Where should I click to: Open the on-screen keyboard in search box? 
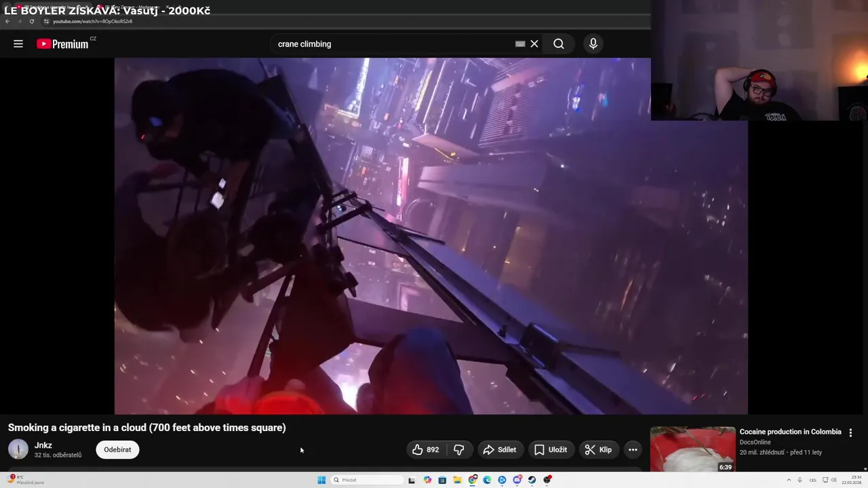tap(520, 44)
